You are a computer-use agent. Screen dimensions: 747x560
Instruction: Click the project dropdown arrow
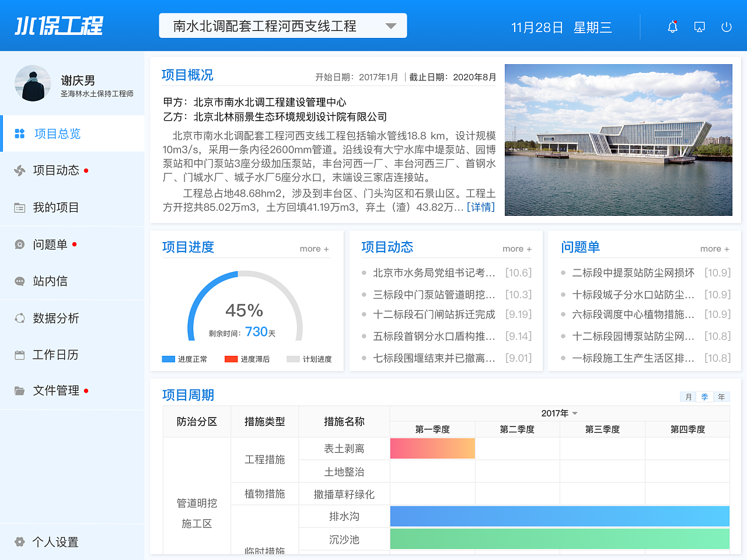(x=391, y=26)
